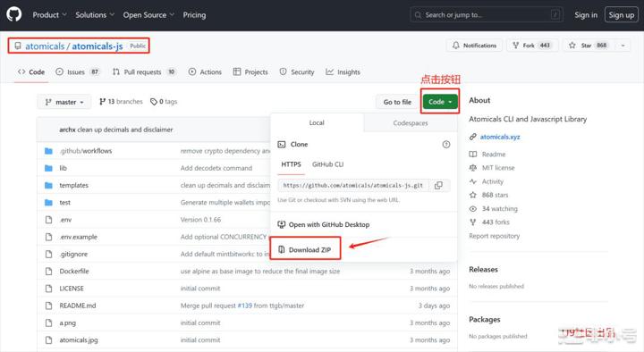Screen dimensions: 644x352
Task: Expand the Star lists dropdown arrow
Action: click(x=623, y=46)
